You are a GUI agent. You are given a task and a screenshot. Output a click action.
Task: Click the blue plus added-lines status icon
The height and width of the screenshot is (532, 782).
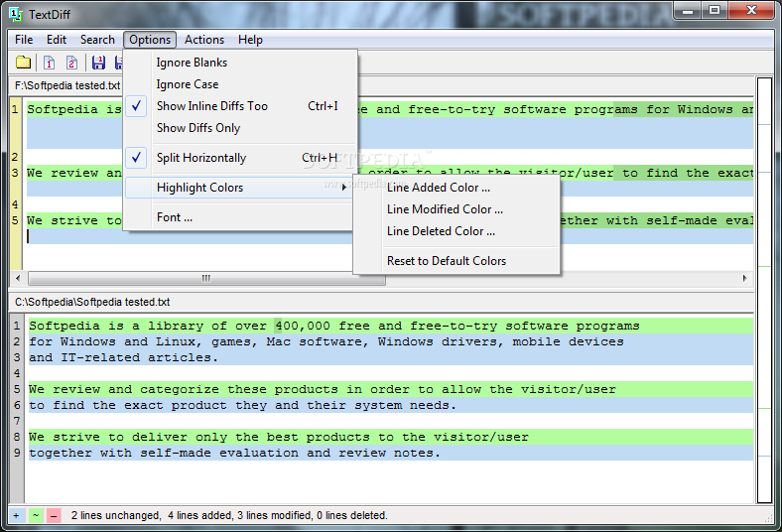17,515
